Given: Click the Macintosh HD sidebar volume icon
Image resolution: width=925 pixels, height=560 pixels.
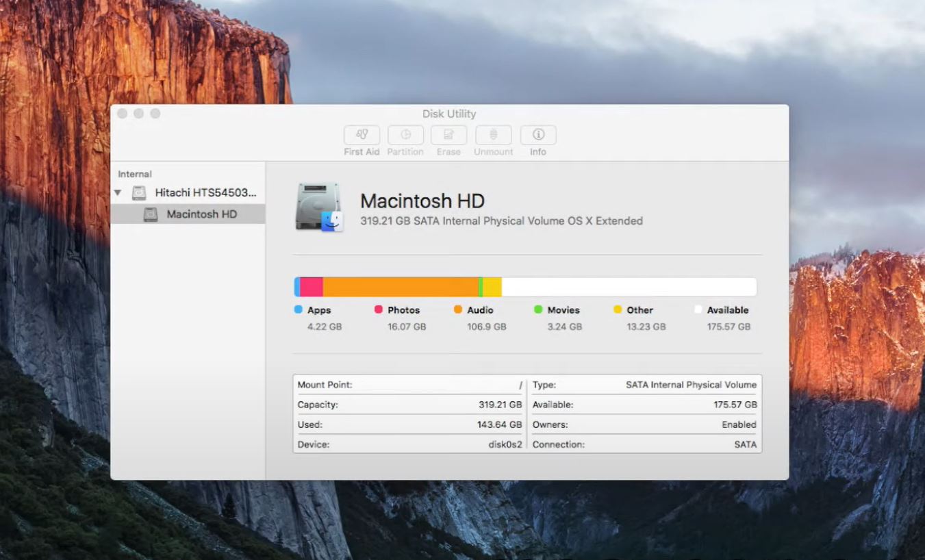Looking at the screenshot, I should (150, 214).
